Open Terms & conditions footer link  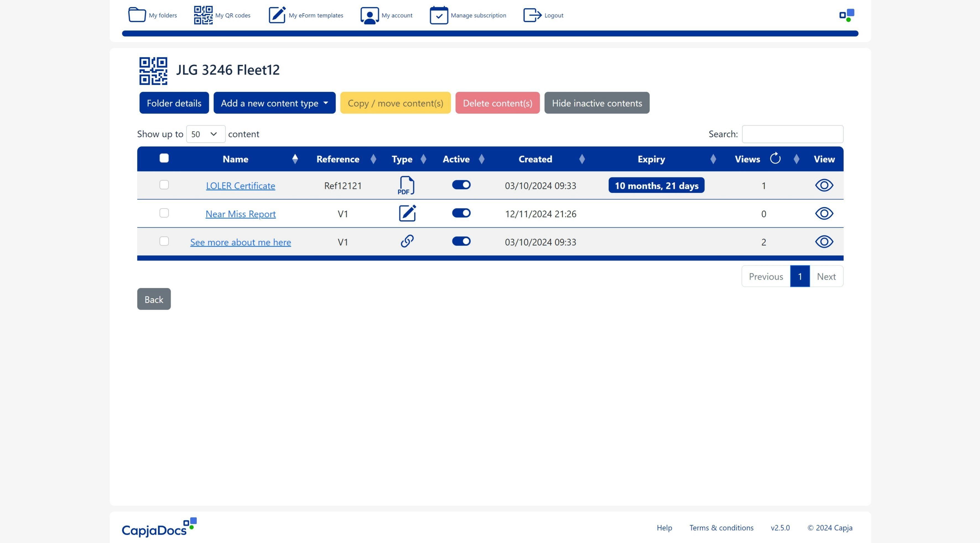point(721,528)
